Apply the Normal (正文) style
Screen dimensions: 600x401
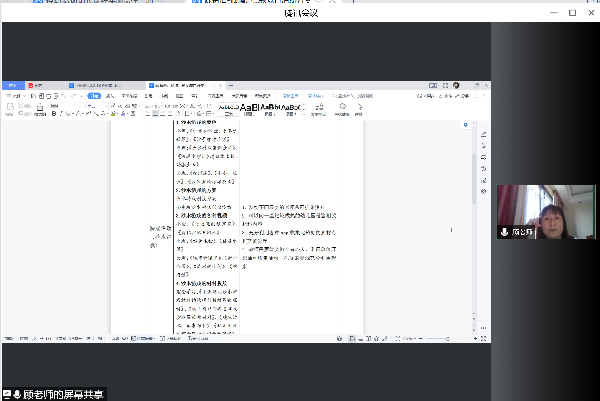(229, 110)
